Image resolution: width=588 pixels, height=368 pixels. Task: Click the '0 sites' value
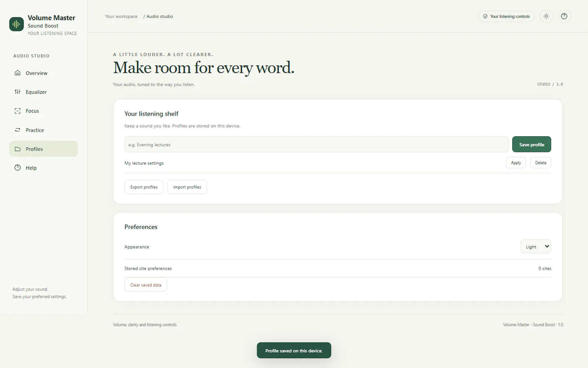545,269
